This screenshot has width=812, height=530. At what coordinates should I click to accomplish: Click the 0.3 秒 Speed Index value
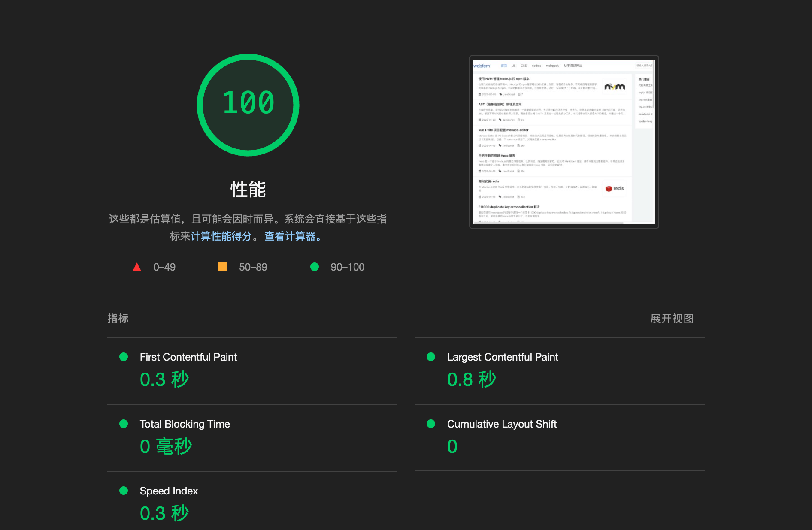(x=164, y=513)
